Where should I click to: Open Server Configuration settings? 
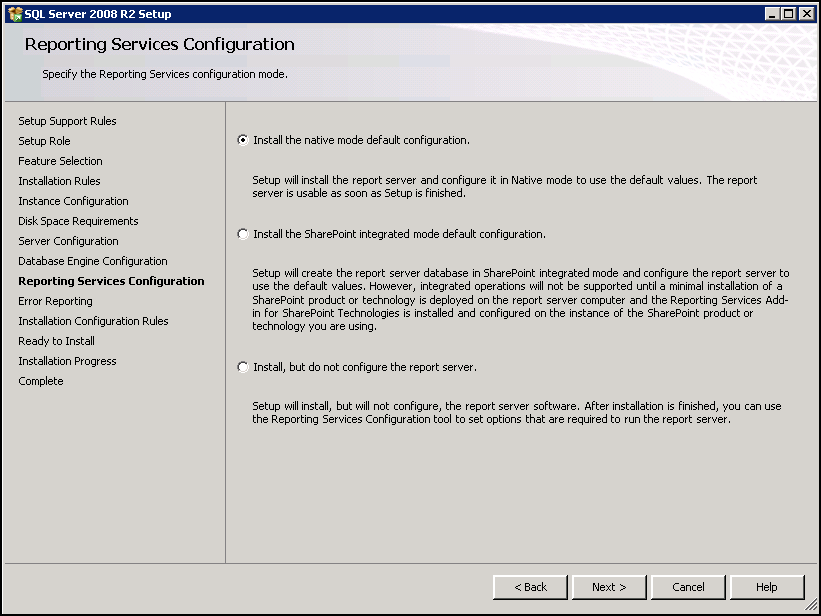(67, 240)
